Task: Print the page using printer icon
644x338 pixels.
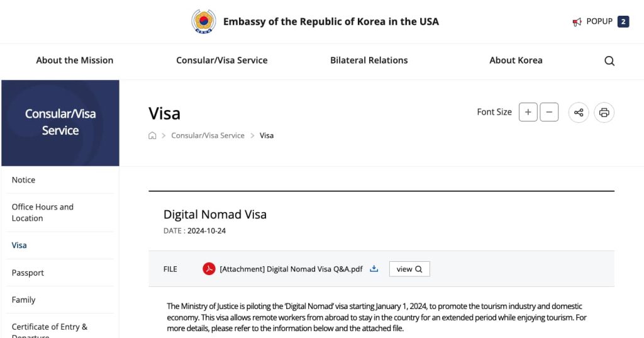Action: click(604, 113)
